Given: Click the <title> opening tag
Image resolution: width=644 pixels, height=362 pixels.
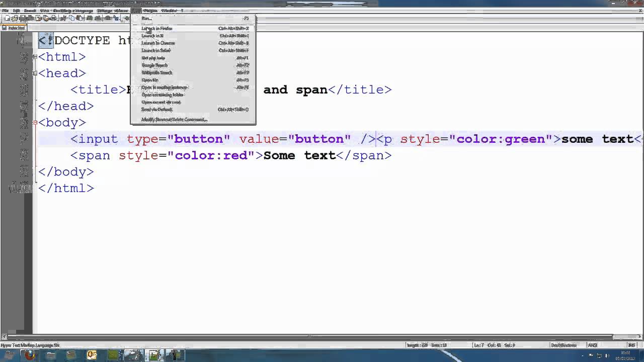Looking at the screenshot, I should [x=98, y=90].
